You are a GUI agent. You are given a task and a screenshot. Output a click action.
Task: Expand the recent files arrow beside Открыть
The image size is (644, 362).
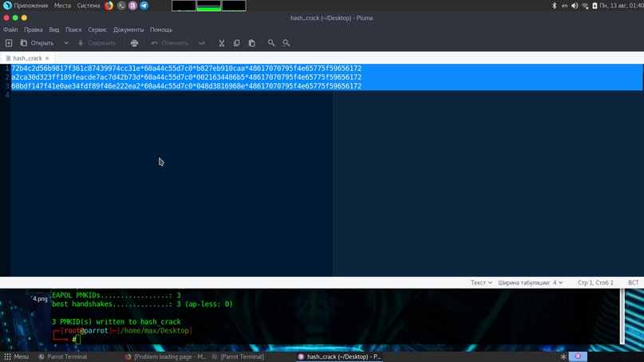(66, 43)
